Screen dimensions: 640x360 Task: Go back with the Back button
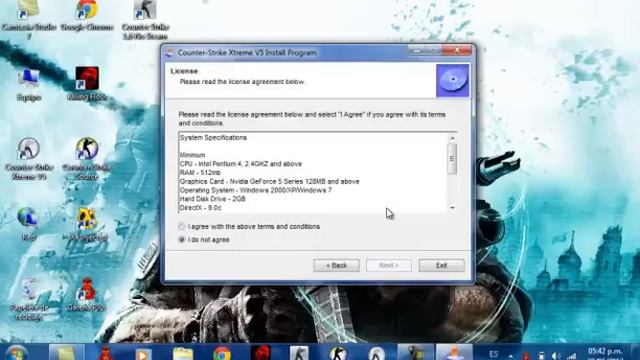pyautogui.click(x=336, y=265)
